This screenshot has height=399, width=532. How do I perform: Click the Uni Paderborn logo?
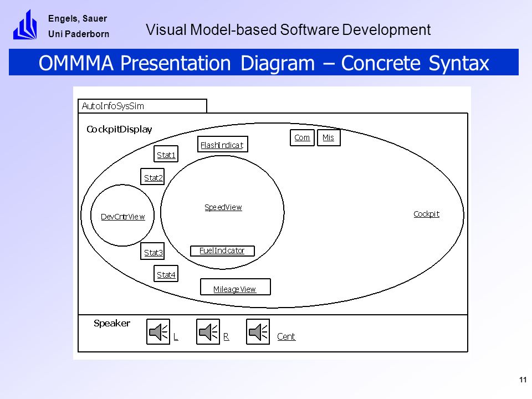click(x=25, y=24)
